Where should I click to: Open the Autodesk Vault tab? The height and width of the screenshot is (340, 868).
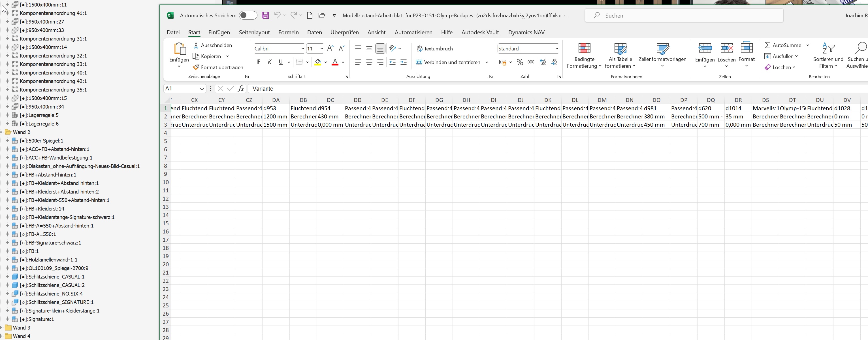480,32
